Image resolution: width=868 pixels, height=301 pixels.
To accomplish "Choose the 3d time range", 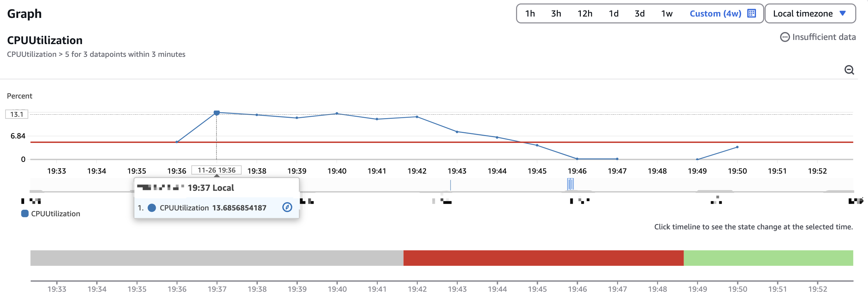I will point(639,13).
